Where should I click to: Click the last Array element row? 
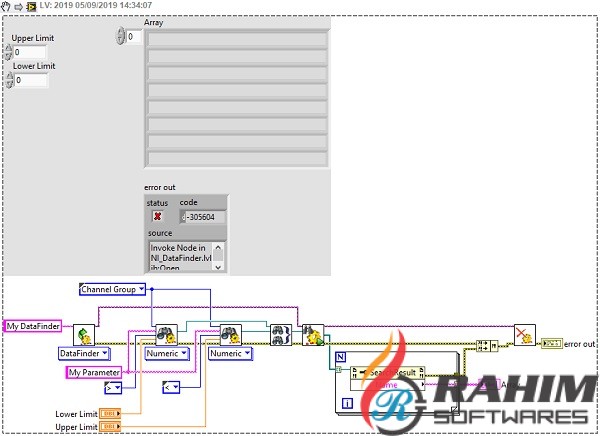coord(237,158)
